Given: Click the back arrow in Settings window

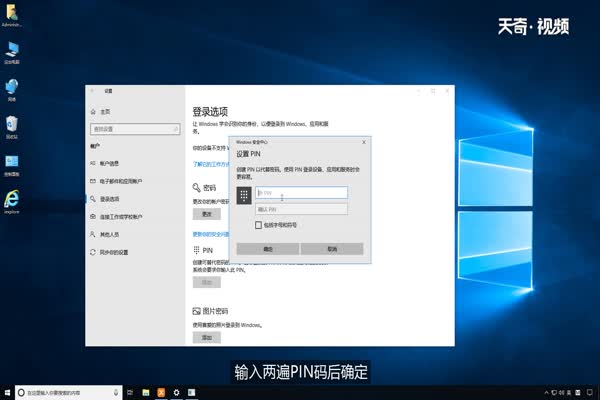Looking at the screenshot, I should click(92, 91).
